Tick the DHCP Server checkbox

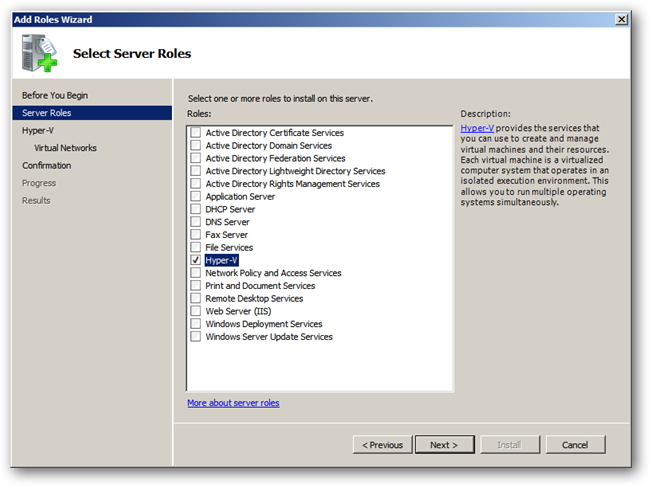195,209
